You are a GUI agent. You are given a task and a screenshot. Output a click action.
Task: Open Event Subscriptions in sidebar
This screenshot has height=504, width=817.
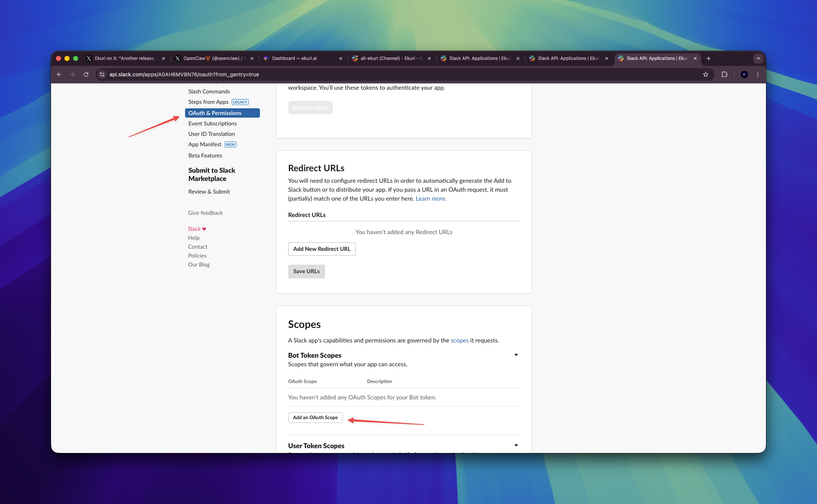pos(212,124)
